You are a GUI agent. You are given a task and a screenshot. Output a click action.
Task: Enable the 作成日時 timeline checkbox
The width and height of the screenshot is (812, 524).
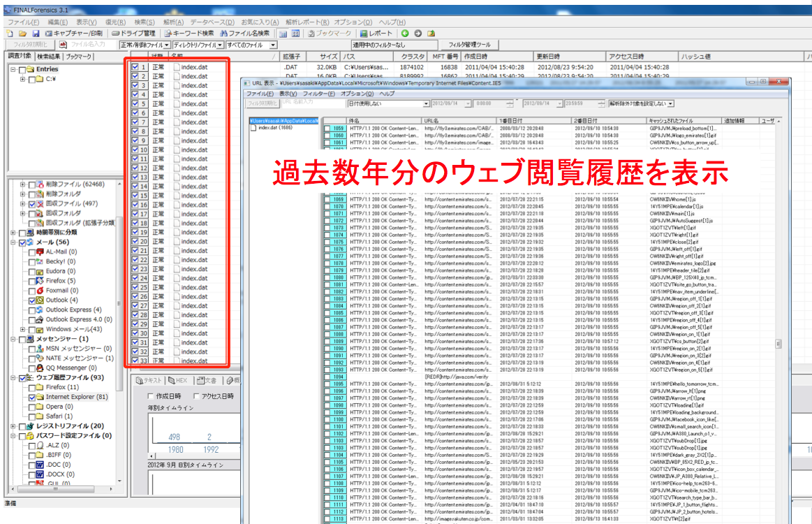point(150,396)
